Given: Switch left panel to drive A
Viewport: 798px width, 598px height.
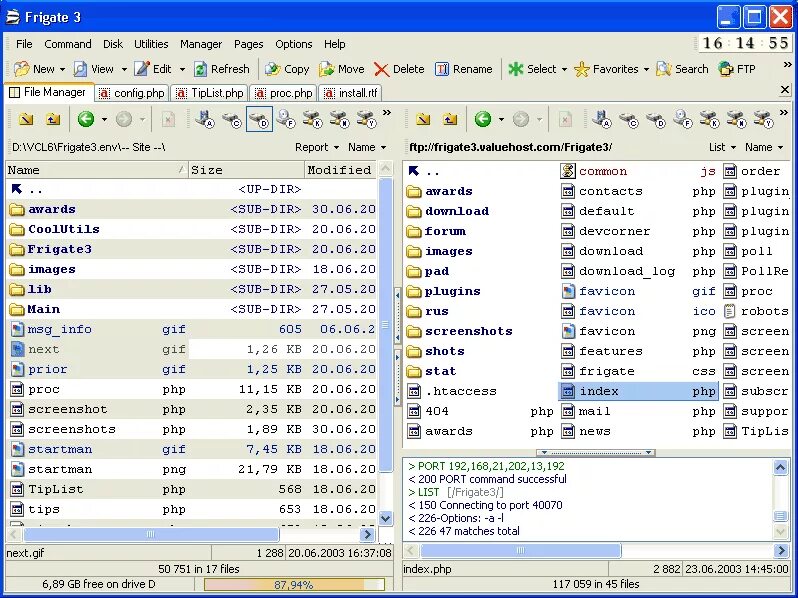Looking at the screenshot, I should coord(205,119).
